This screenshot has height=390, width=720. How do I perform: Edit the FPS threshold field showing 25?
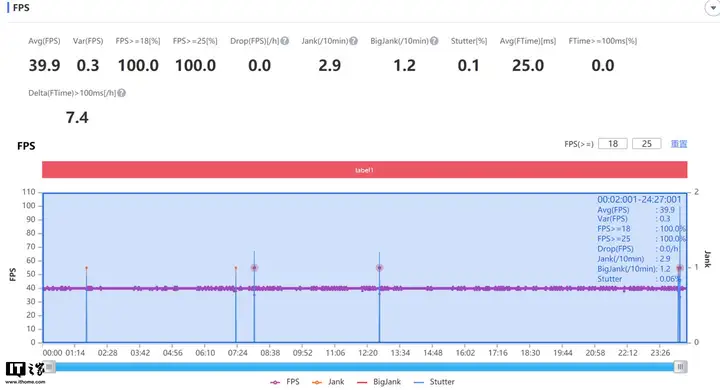(647, 144)
